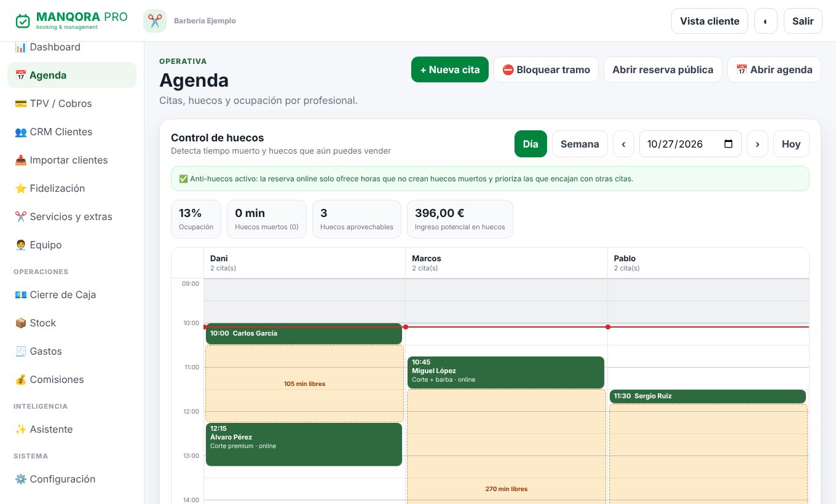Open the calendar picker icon in date field
Viewport: 836px width, 504px height.
[x=728, y=144]
